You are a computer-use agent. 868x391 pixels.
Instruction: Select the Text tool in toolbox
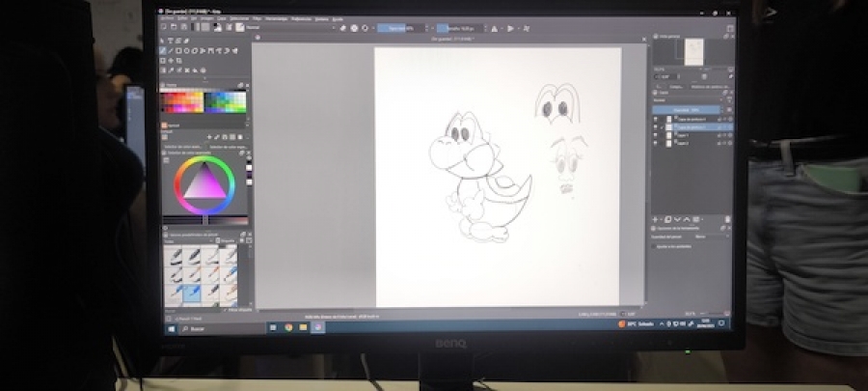tap(170, 41)
